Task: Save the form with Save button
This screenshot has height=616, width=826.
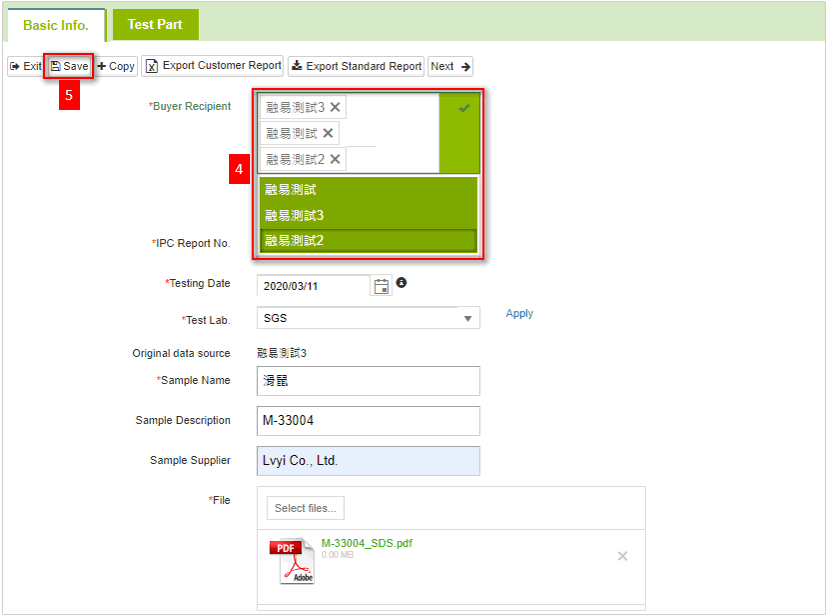Action: pyautogui.click(x=69, y=66)
